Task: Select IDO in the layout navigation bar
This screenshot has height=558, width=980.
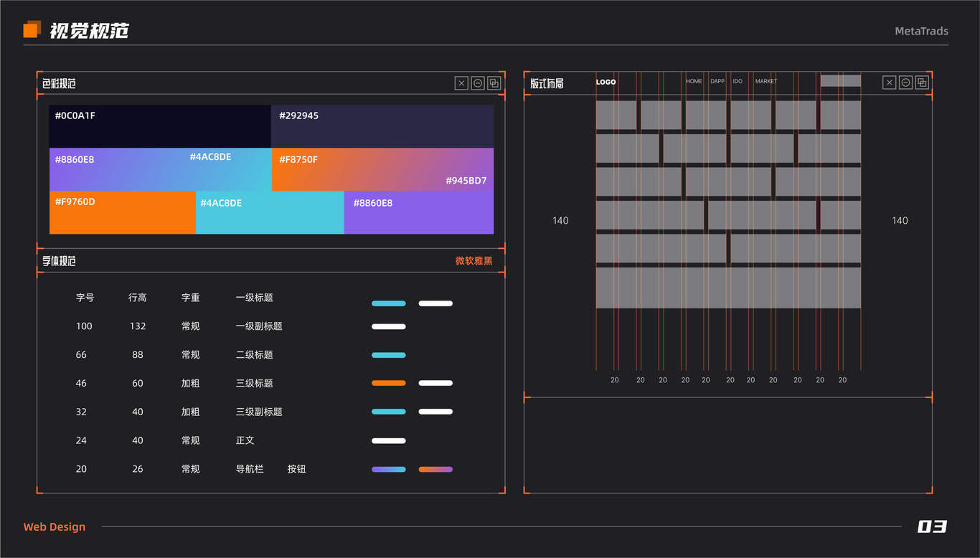Action: (x=738, y=82)
